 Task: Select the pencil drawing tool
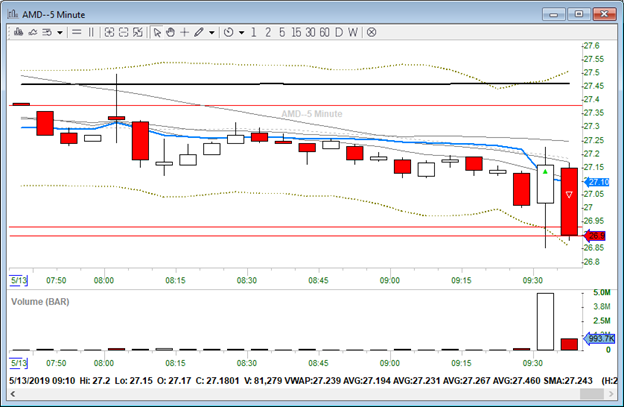click(199, 32)
